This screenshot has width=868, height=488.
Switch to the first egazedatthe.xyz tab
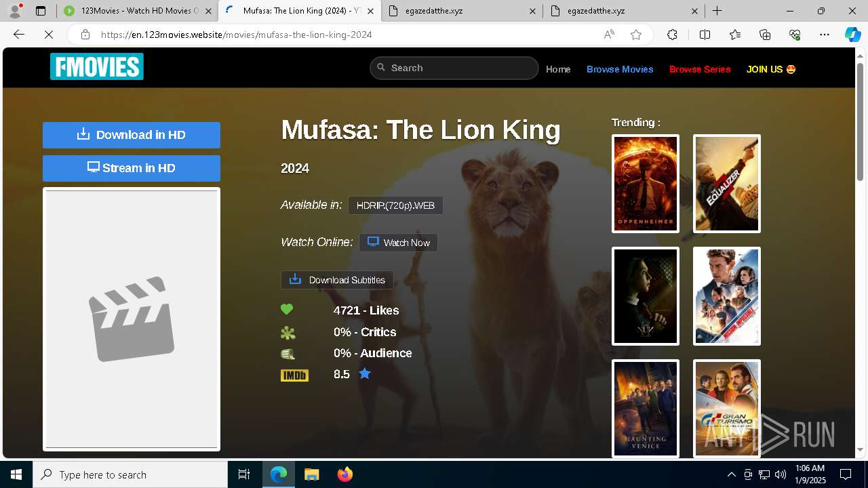click(x=462, y=11)
